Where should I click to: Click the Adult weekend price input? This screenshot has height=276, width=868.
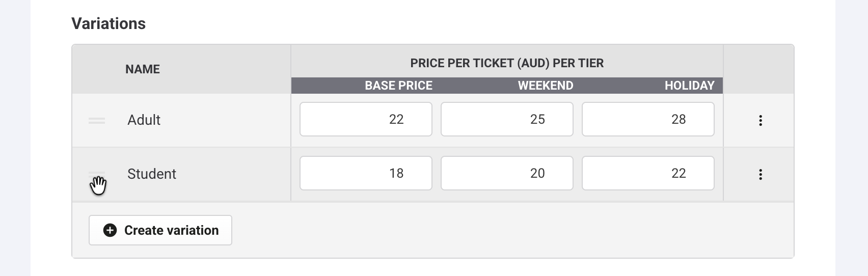tap(507, 120)
